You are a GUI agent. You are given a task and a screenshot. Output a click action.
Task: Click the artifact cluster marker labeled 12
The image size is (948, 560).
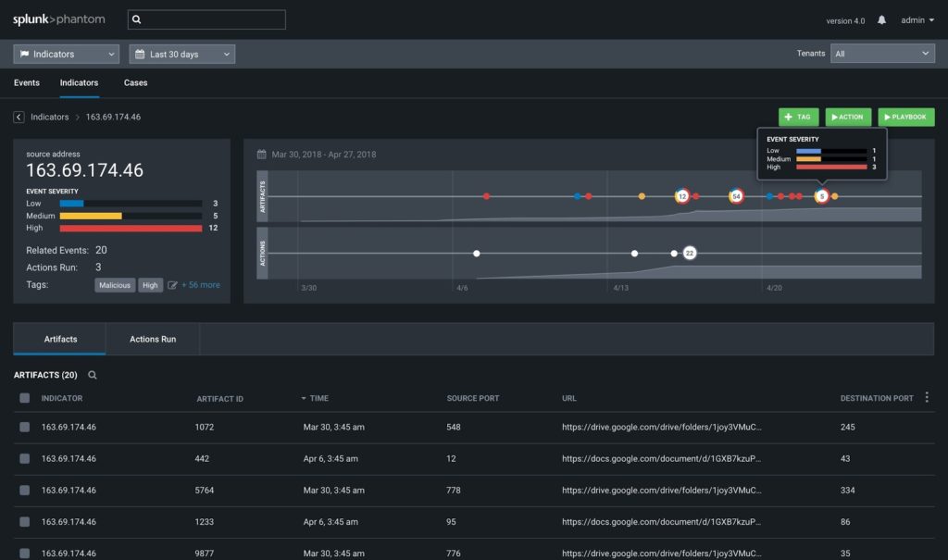[682, 196]
